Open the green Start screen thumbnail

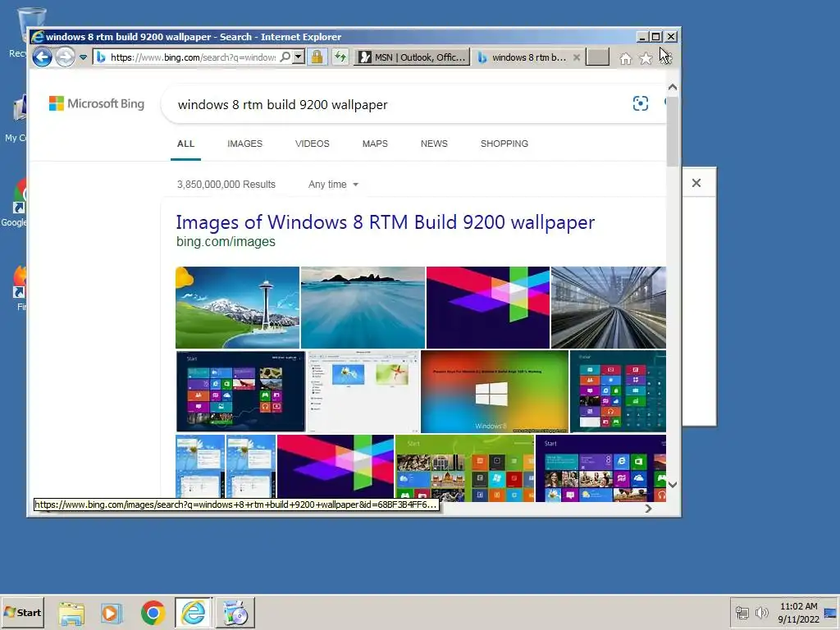(x=464, y=468)
